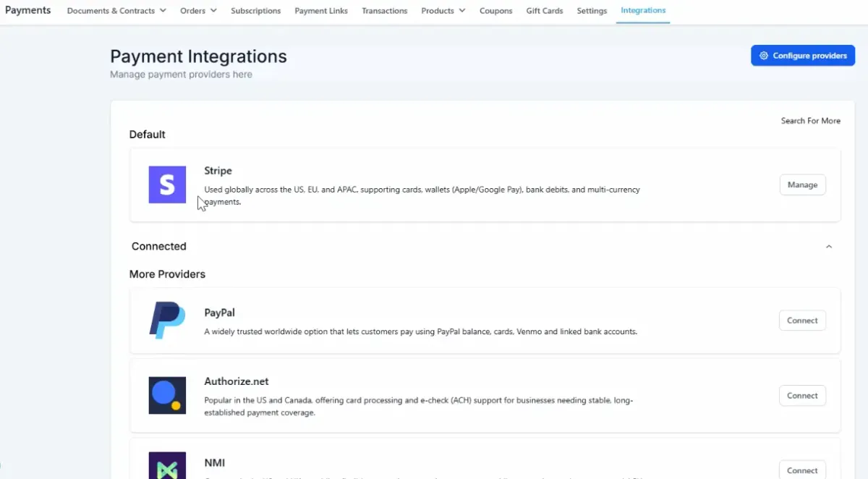868x479 pixels.
Task: Select the Integrations tab
Action: click(x=643, y=11)
